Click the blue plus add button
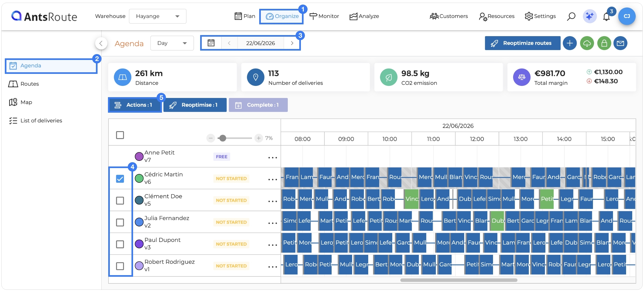 [570, 43]
